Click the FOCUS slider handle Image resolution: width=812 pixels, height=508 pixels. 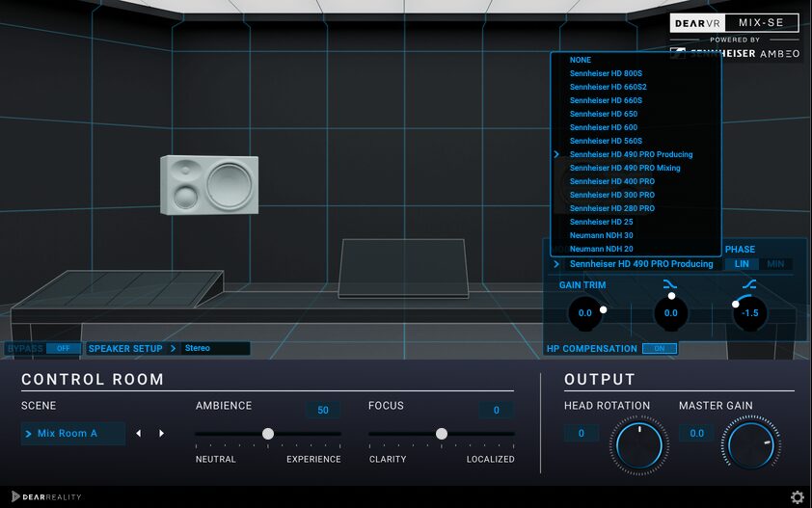point(442,434)
